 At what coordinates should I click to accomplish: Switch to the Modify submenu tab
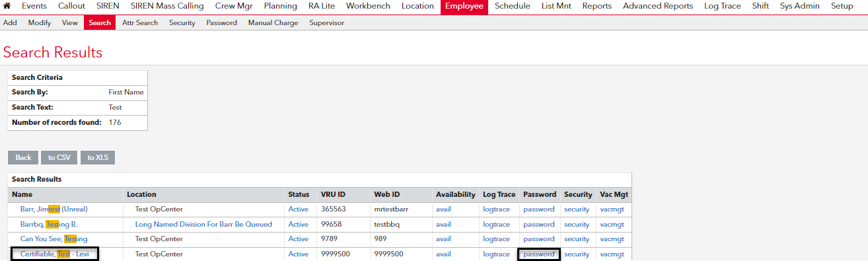(x=40, y=22)
